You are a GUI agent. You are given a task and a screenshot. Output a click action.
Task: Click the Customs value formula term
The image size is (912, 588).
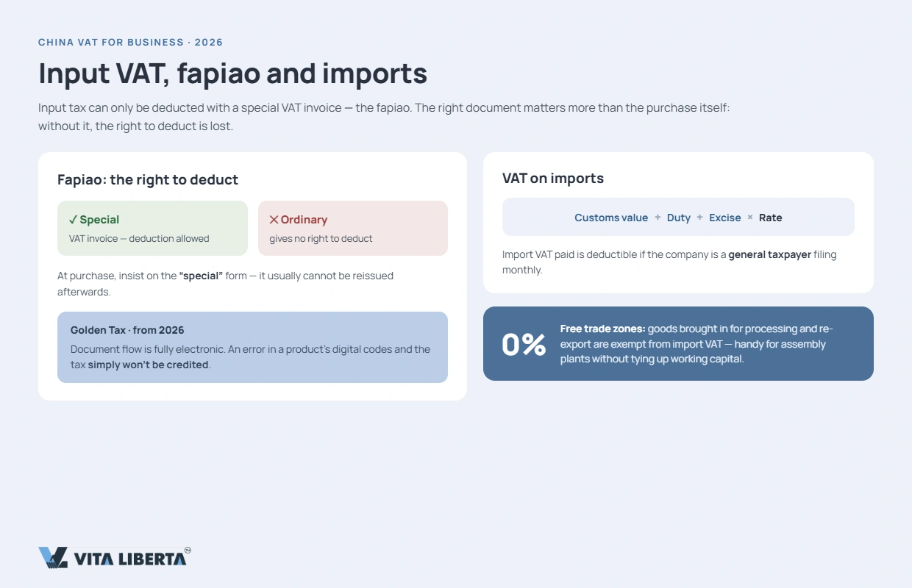pos(611,218)
